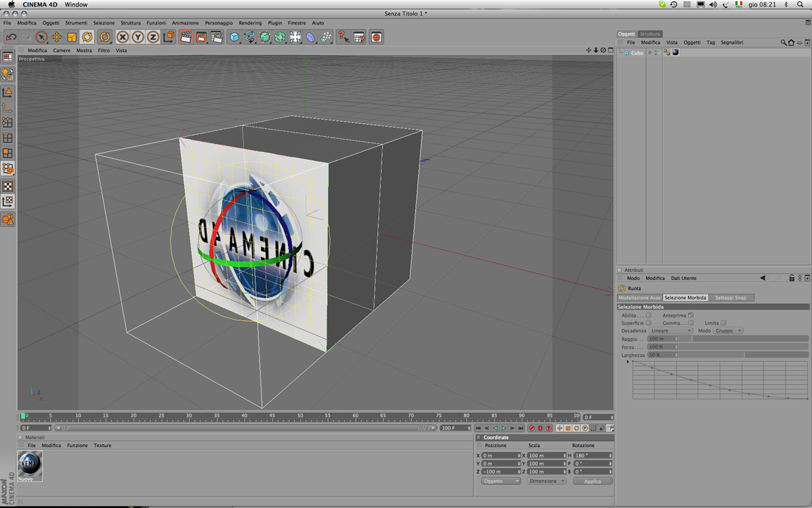Open the particle objects icon

click(x=326, y=37)
